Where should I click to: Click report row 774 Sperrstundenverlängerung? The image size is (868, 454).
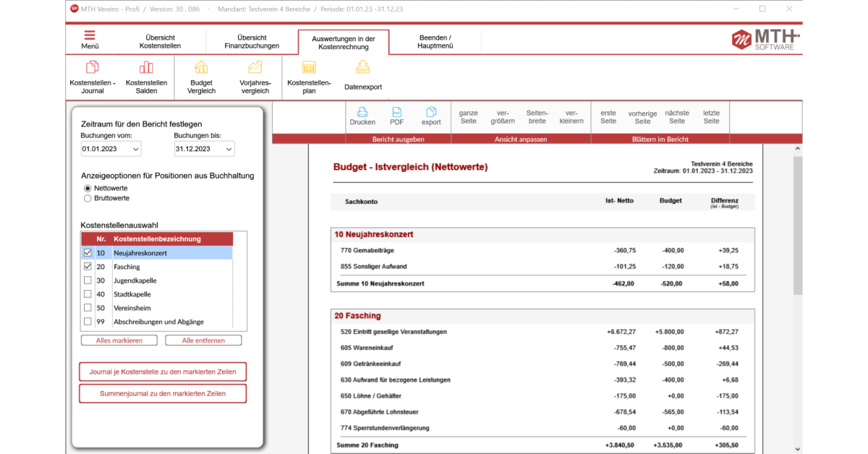542,427
